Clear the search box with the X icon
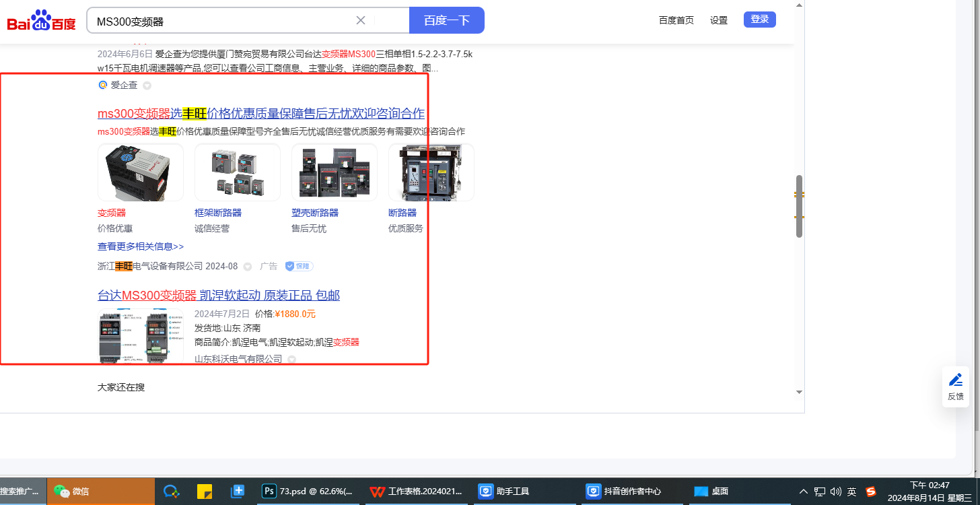The height and width of the screenshot is (505, 980). click(x=361, y=20)
